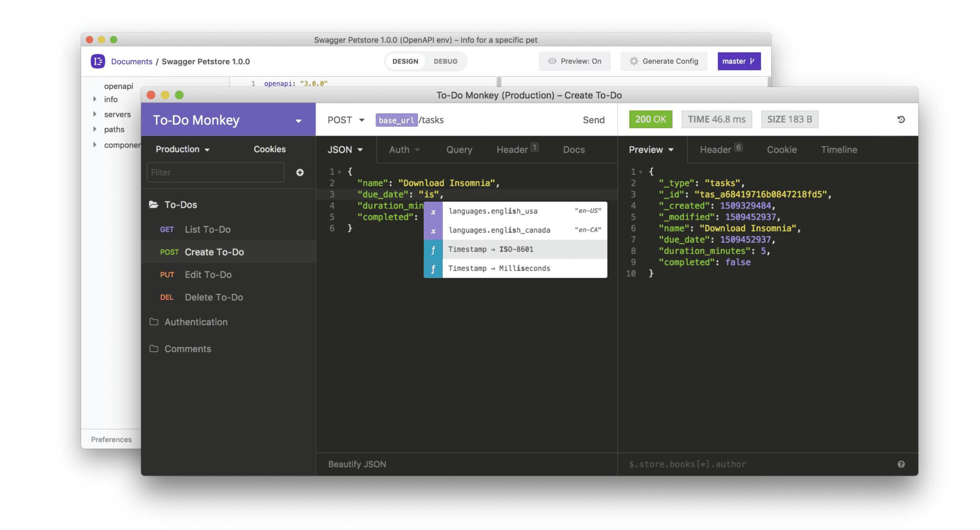Viewport: 980px width, 530px height.
Task: Toggle Preview: On eye button
Action: point(575,61)
